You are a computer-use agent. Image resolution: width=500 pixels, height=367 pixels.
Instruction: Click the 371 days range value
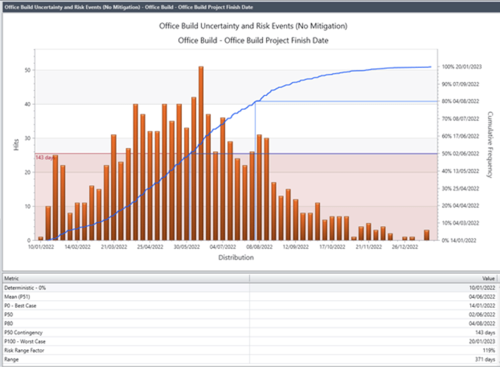click(485, 360)
